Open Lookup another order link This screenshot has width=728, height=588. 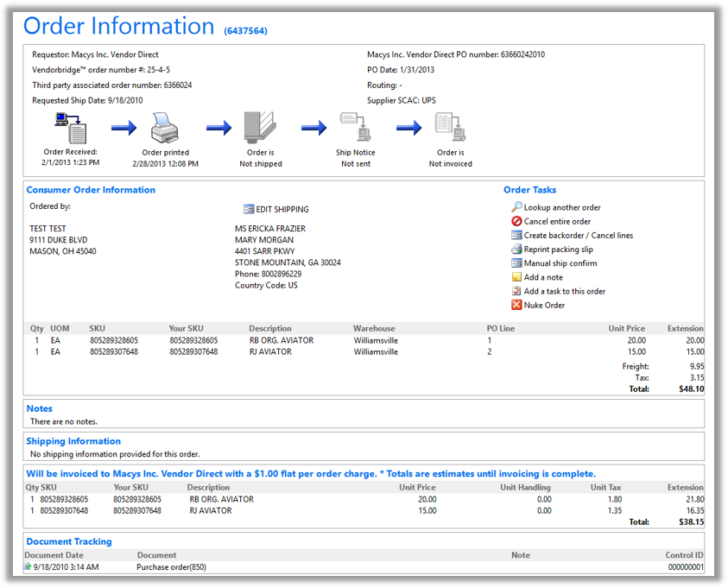pyautogui.click(x=562, y=207)
